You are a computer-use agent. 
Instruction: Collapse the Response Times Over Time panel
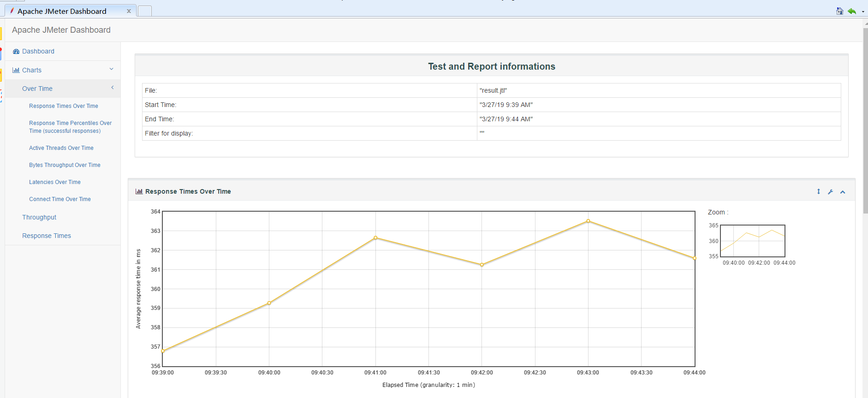click(x=843, y=192)
